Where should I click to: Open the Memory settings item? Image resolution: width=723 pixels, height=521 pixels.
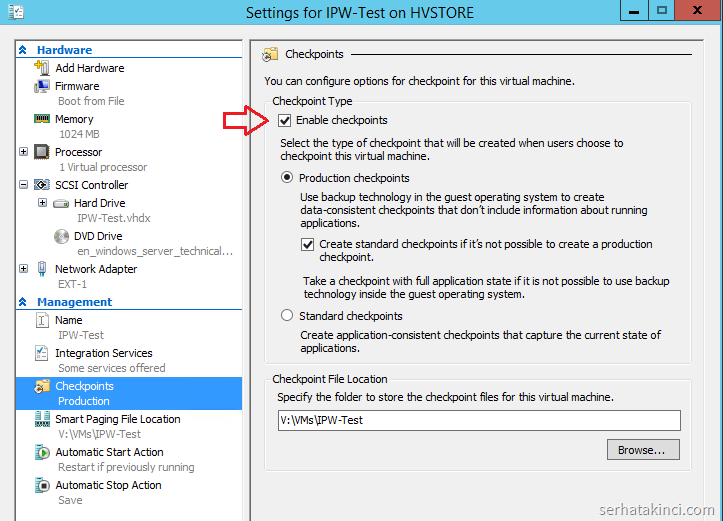tap(74, 119)
